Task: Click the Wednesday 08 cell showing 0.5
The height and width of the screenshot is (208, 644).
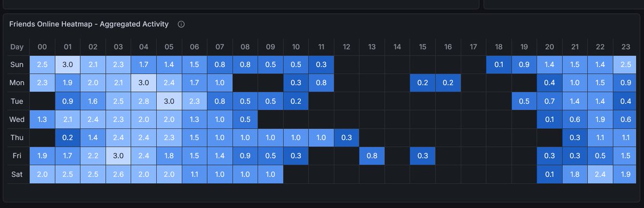Action: (245, 119)
